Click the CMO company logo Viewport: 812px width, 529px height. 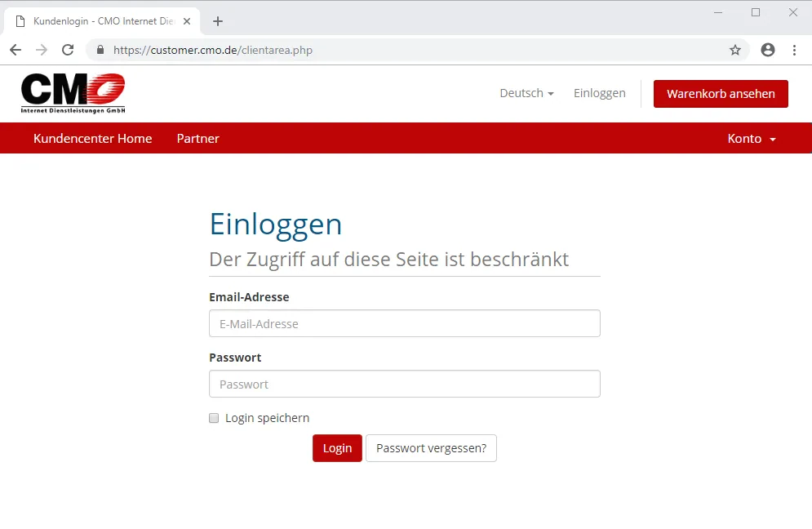pyautogui.click(x=73, y=93)
